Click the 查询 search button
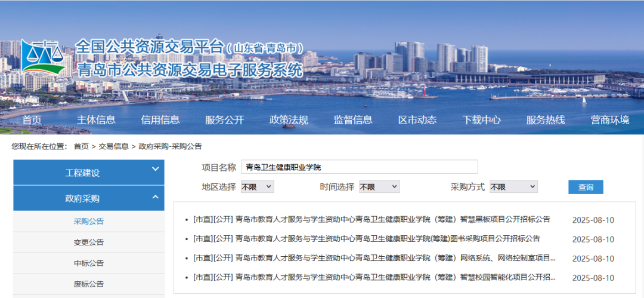The height and width of the screenshot is (298, 644). click(586, 187)
